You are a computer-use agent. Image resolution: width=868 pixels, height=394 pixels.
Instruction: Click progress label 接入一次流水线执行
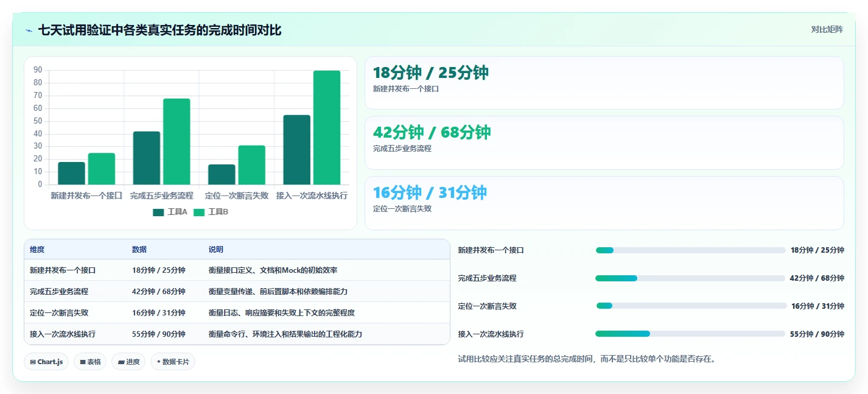pos(491,334)
